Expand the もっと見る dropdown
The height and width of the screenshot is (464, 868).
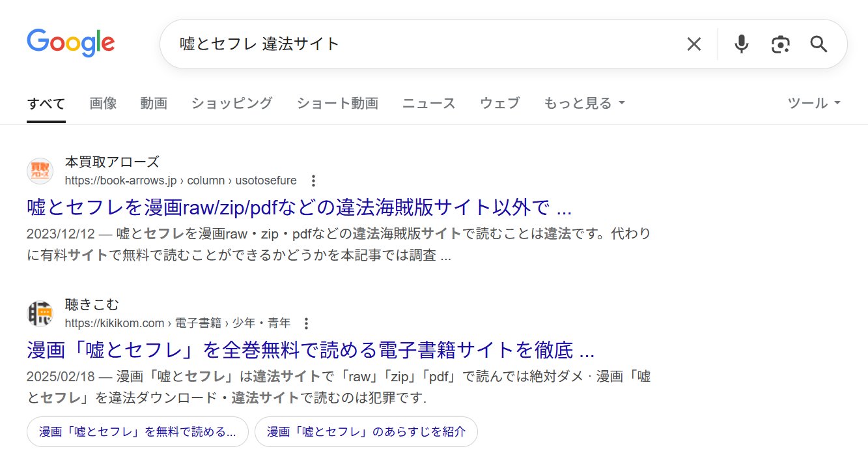click(579, 103)
